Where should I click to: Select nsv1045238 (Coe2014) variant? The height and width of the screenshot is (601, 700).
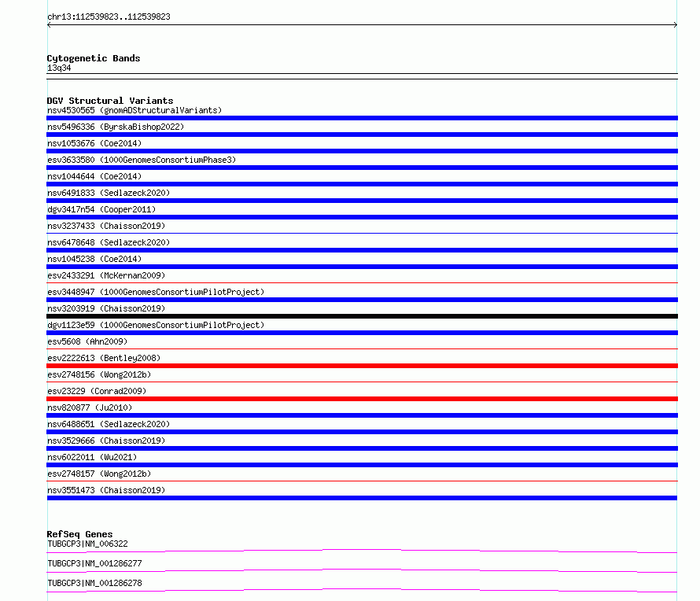(x=94, y=259)
